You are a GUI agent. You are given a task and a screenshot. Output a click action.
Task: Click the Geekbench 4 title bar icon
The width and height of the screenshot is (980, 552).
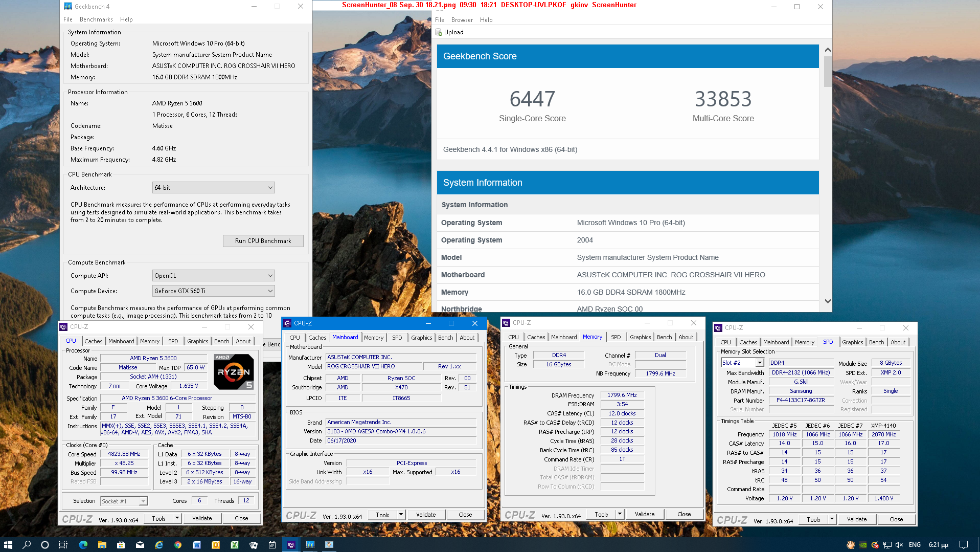[x=68, y=6]
